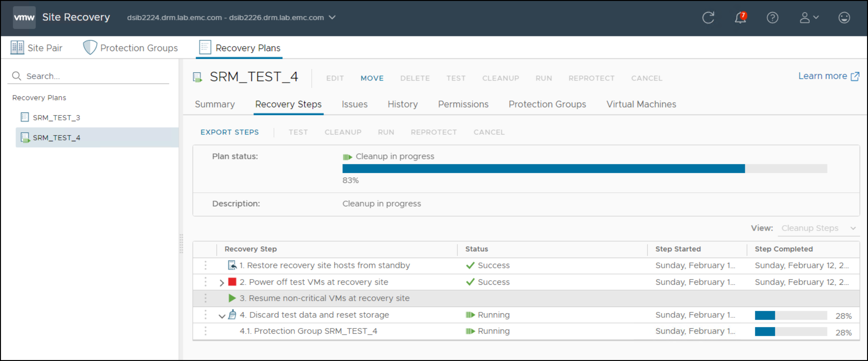Click the SRM_TEST_4 running plan icon in sidebar

(x=25, y=138)
